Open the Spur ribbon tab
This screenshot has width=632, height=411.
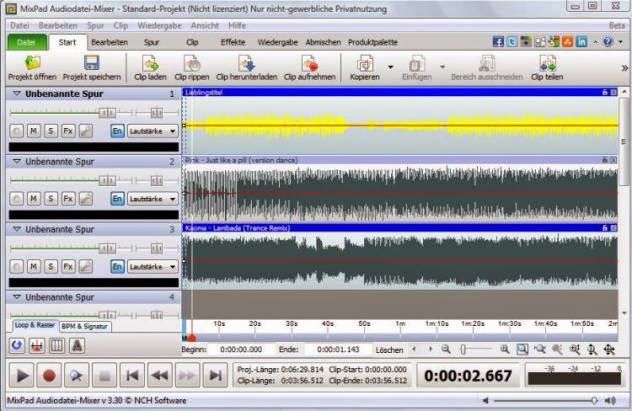pyautogui.click(x=152, y=42)
